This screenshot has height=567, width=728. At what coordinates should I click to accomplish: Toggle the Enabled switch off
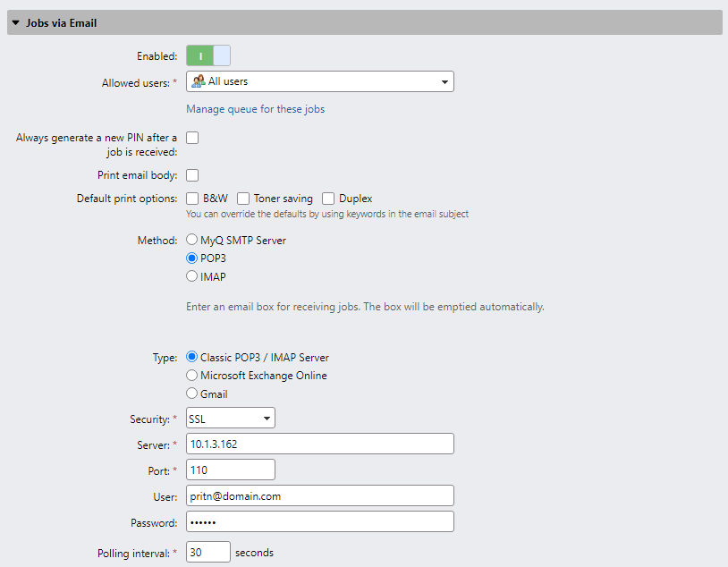[208, 55]
